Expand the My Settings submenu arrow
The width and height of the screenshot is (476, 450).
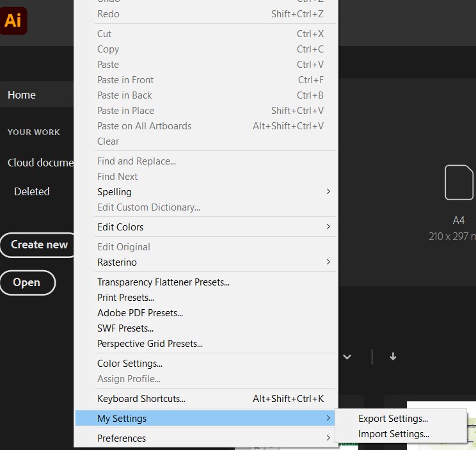click(328, 418)
